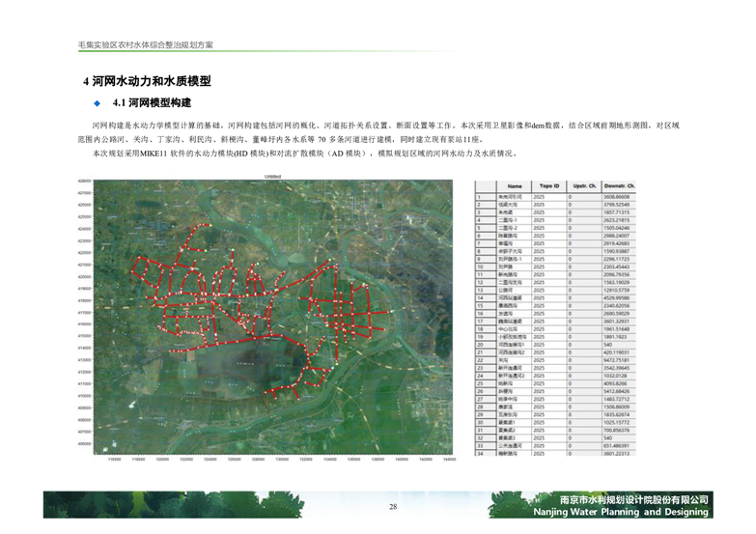Click the page header text "毛集实验区农村水体综合整治规划方案"
The height and width of the screenshot is (534, 756).
[x=146, y=44]
